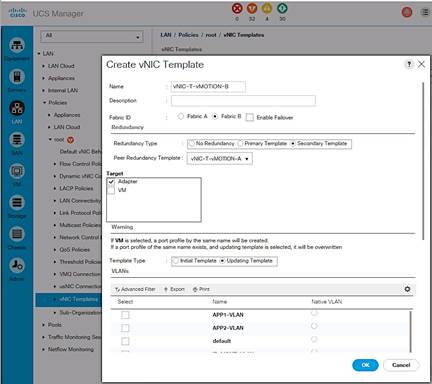Viewport: 432px width, 384px height.
Task: Open the All filter dropdown
Action: (92, 36)
